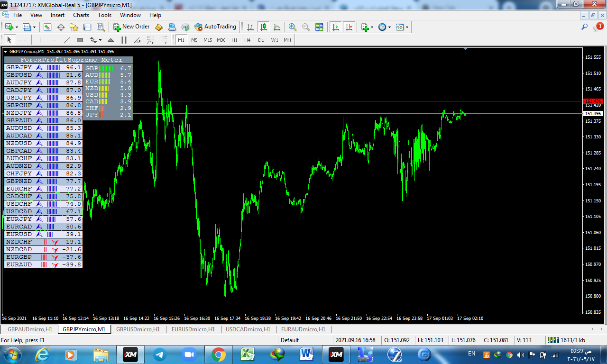Open the Indicators list icon
607x364 pixels.
(x=365, y=27)
